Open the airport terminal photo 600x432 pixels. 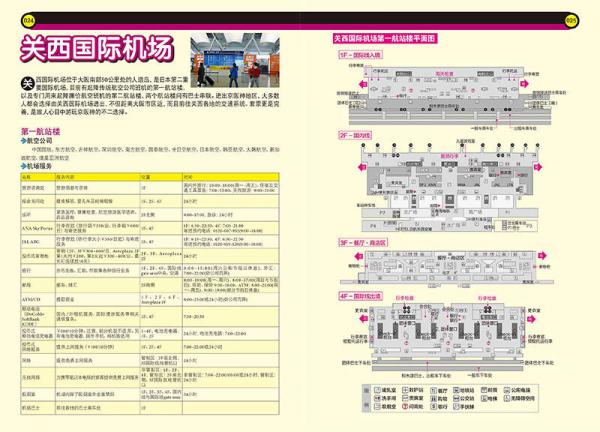(x=235, y=60)
